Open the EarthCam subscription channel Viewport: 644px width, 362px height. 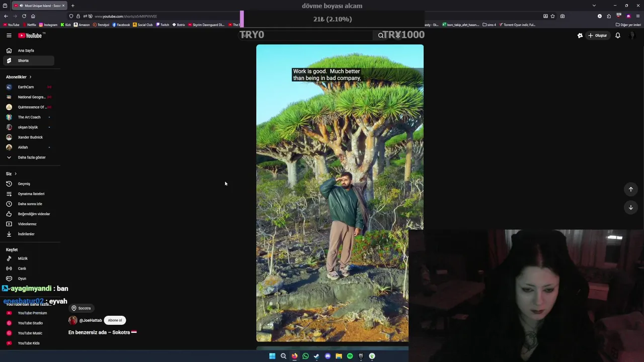pos(28,87)
